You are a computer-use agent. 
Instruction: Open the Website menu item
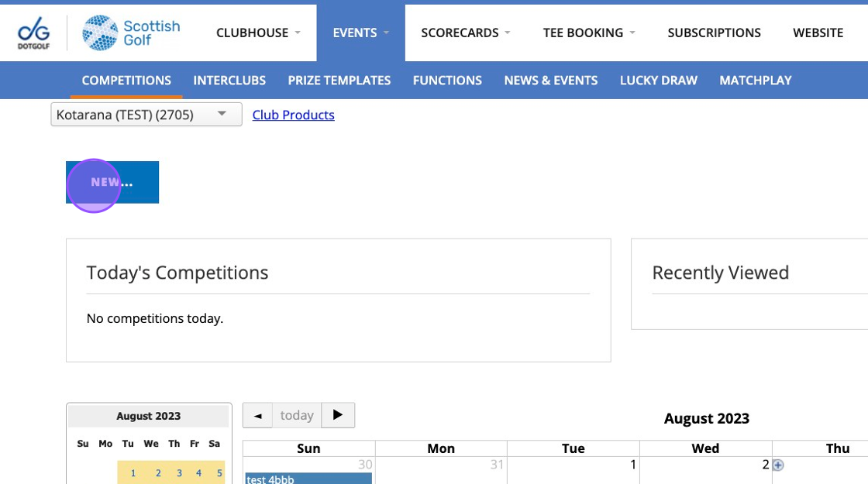818,33
